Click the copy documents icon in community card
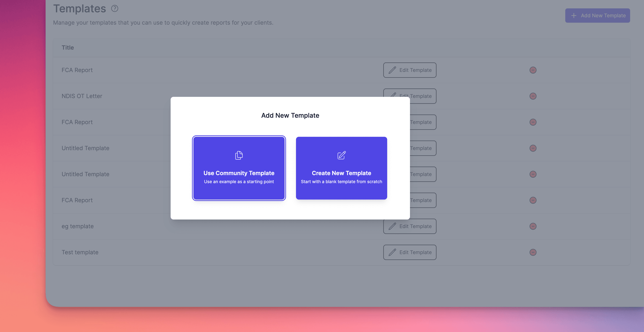 239,155
